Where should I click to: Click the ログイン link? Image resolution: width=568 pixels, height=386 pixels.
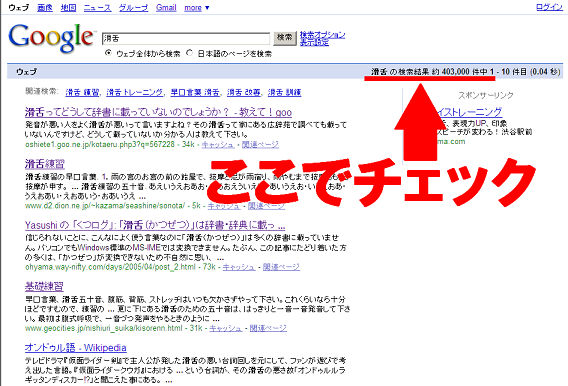coord(549,7)
